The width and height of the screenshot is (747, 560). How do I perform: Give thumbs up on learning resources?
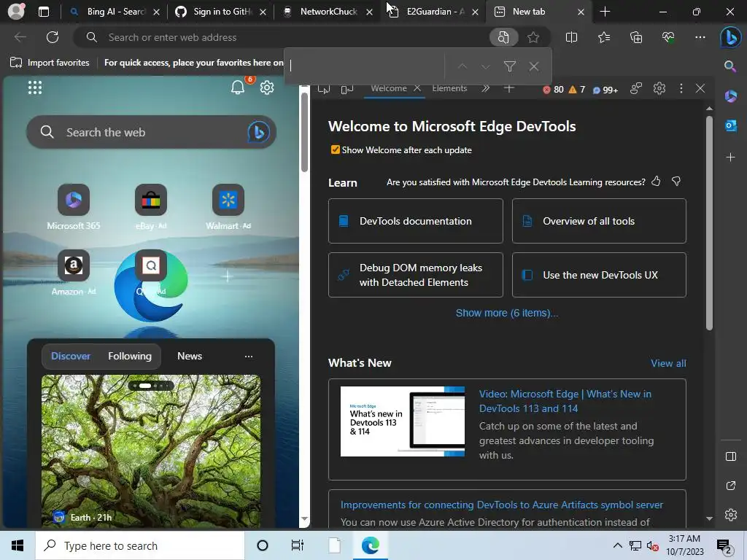point(656,182)
